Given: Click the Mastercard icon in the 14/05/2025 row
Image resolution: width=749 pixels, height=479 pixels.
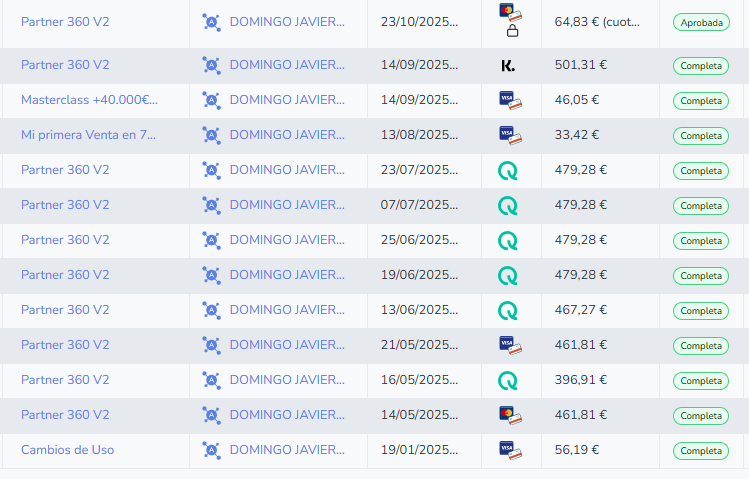Looking at the screenshot, I should [x=510, y=415].
